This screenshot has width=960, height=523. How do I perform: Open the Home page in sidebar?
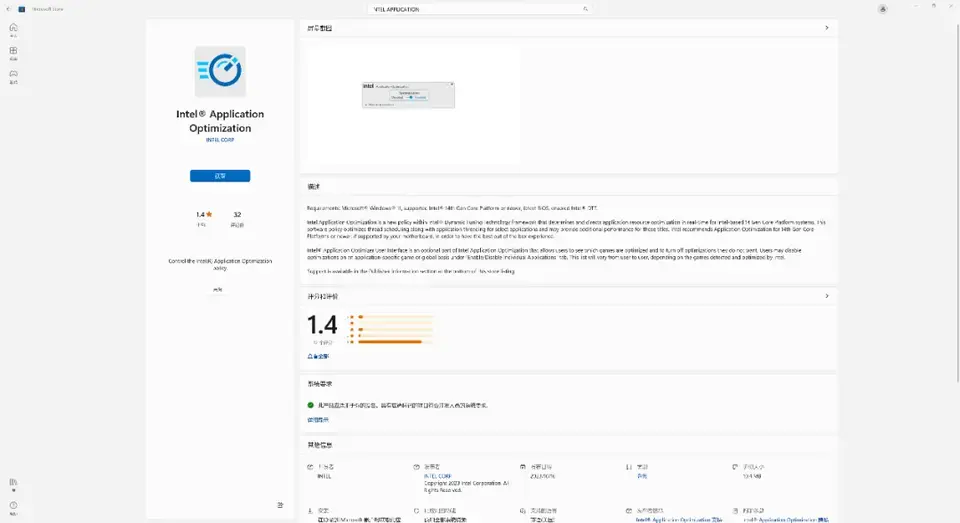pyautogui.click(x=13, y=30)
